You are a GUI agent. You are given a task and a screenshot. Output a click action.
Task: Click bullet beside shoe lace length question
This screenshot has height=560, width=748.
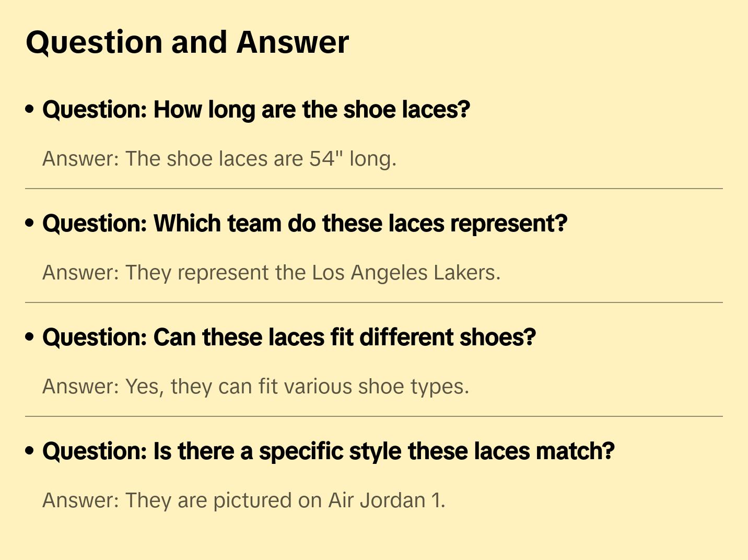tap(30, 110)
